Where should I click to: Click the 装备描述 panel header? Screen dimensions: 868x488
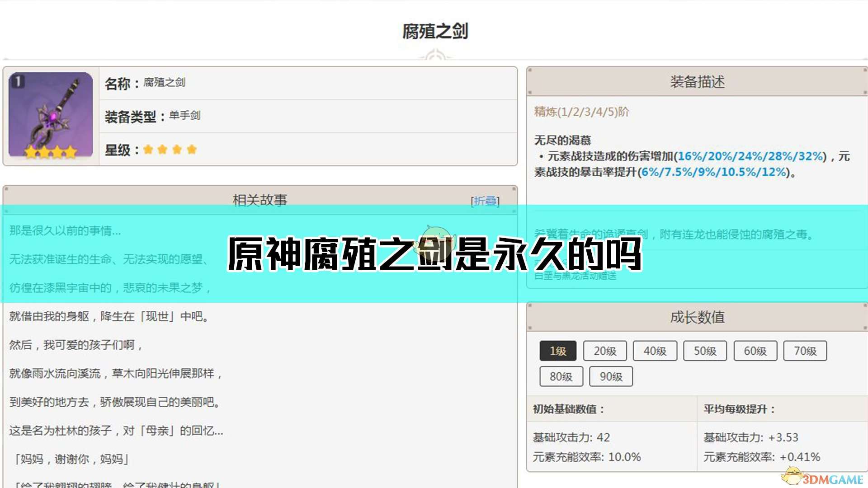[697, 82]
